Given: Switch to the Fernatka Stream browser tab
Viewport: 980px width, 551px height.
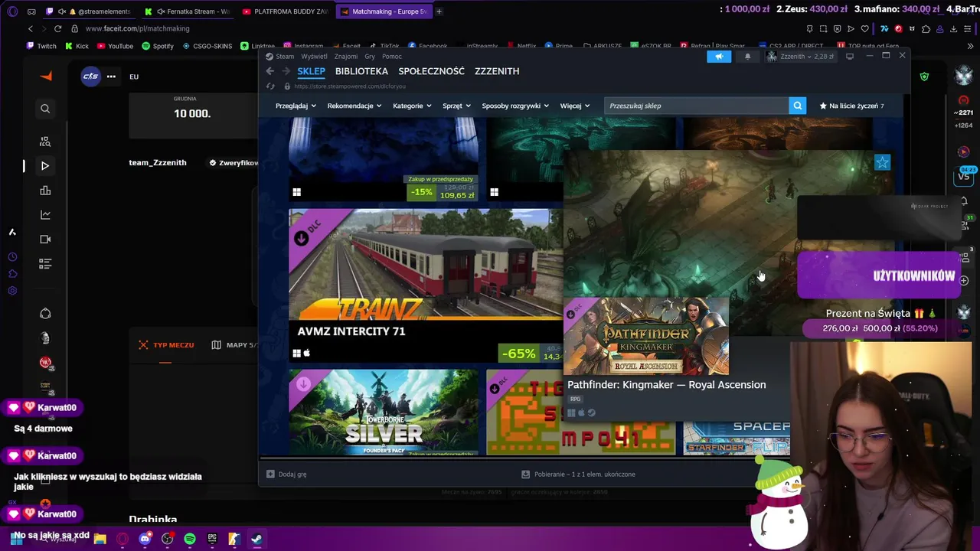Looking at the screenshot, I should (x=188, y=11).
